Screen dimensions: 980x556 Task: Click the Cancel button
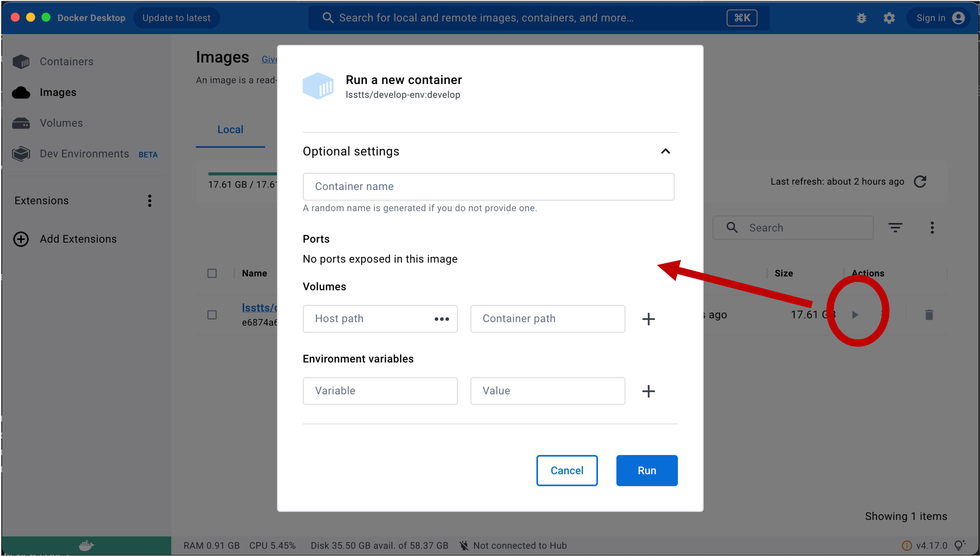[567, 471]
